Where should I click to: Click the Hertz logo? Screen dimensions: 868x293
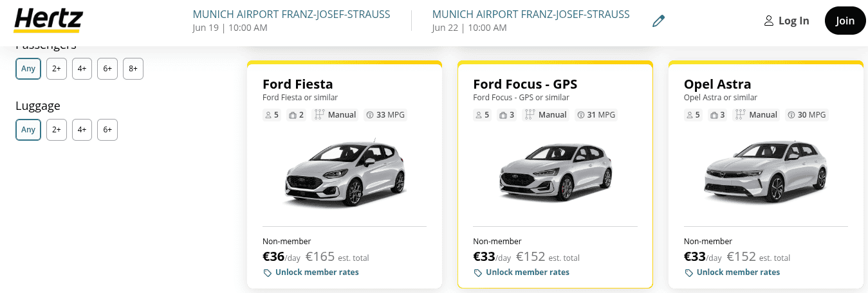coord(48,20)
